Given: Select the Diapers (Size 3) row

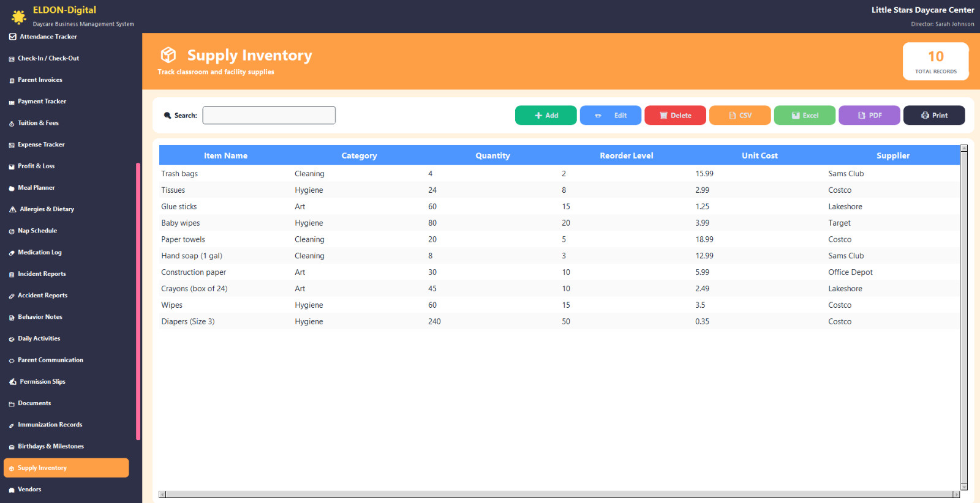Looking at the screenshot, I should (559, 321).
